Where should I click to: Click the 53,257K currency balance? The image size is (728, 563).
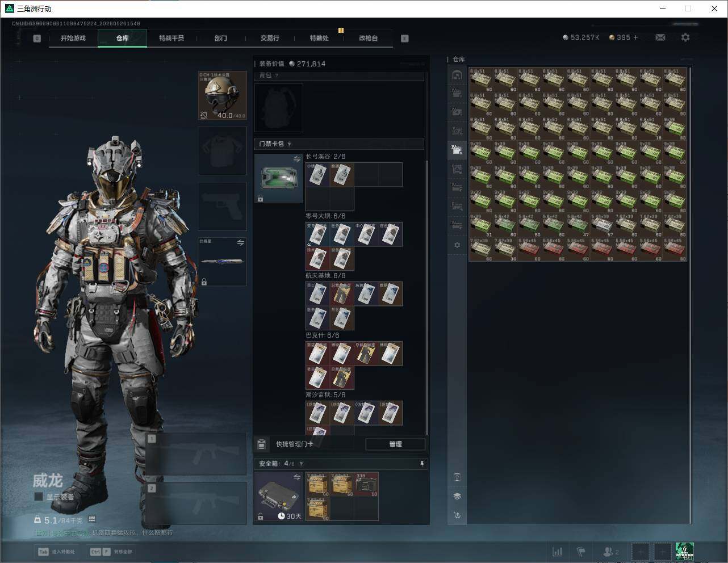(581, 37)
